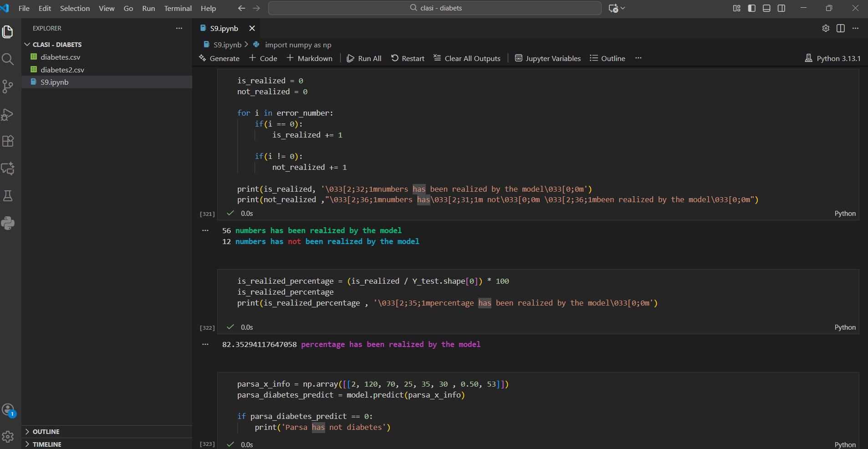Open the Terminal menu

click(178, 8)
